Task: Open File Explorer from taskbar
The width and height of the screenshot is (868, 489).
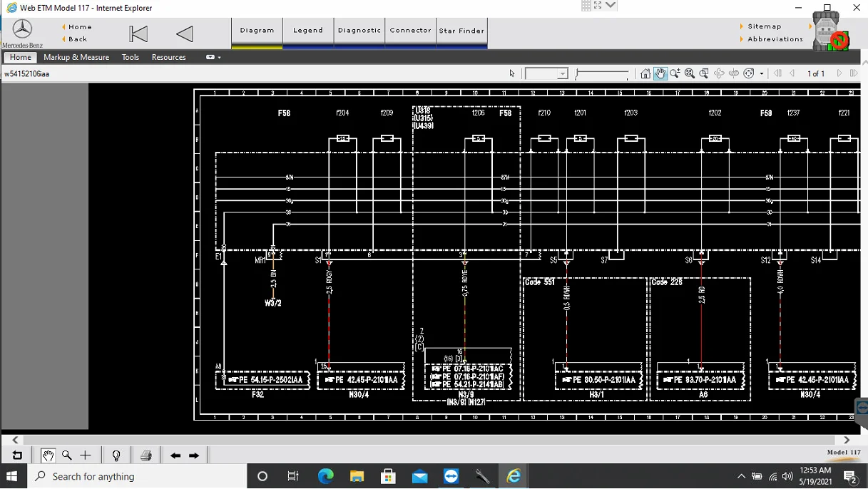Action: (357, 476)
